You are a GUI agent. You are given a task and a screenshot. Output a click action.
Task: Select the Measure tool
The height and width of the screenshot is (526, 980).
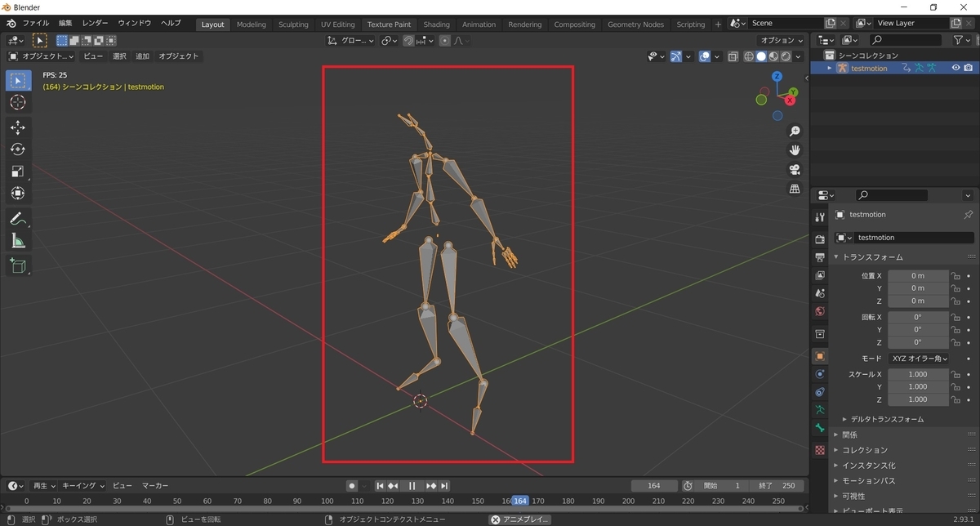(18, 241)
